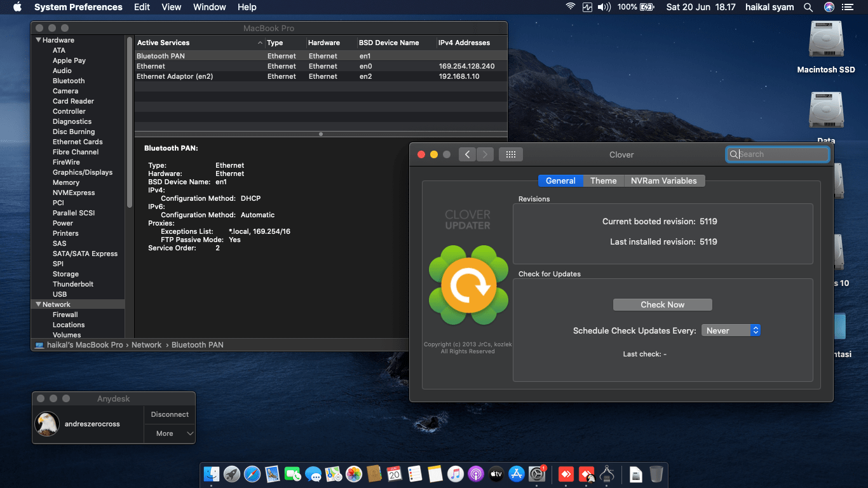The image size is (868, 488).
Task: Collapse the Network section triangle
Action: pyautogui.click(x=38, y=304)
